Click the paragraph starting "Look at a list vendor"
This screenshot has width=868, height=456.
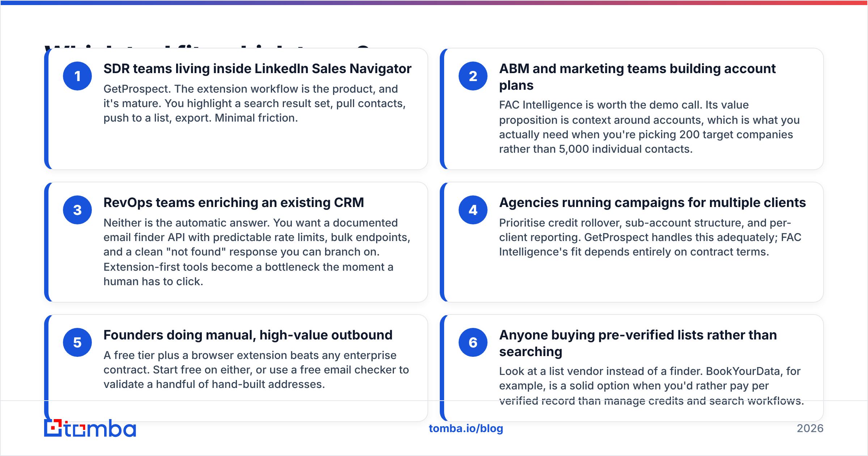tap(651, 386)
